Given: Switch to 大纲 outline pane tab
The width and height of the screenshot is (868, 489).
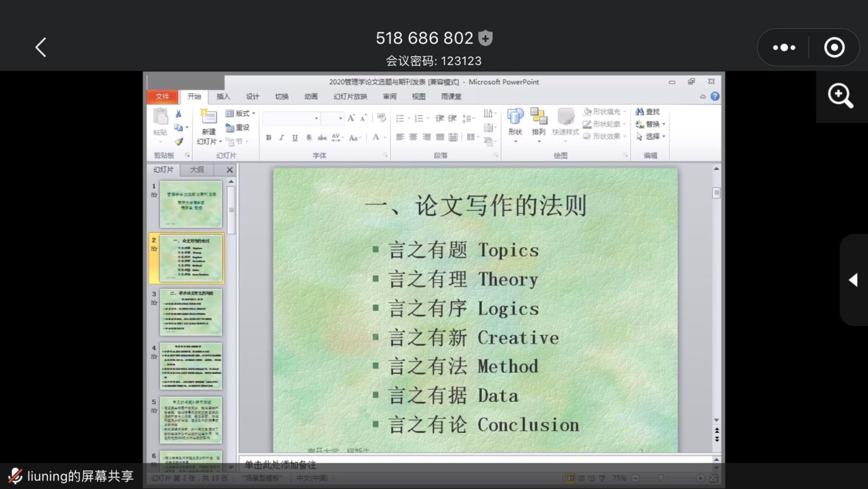Looking at the screenshot, I should (197, 169).
